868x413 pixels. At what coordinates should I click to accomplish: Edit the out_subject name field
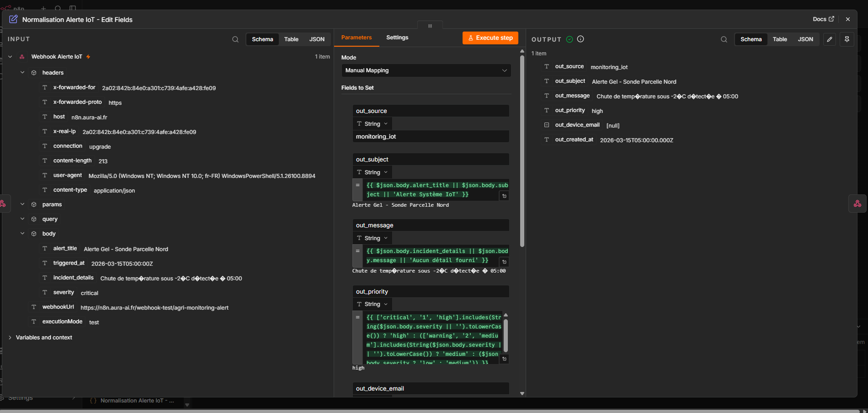point(431,159)
